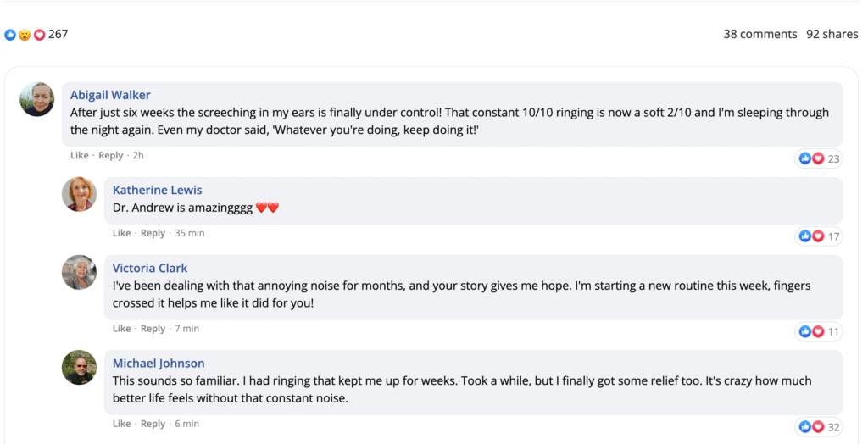Reply to Victoria Clark's comment
The image size is (868, 444).
click(x=153, y=329)
